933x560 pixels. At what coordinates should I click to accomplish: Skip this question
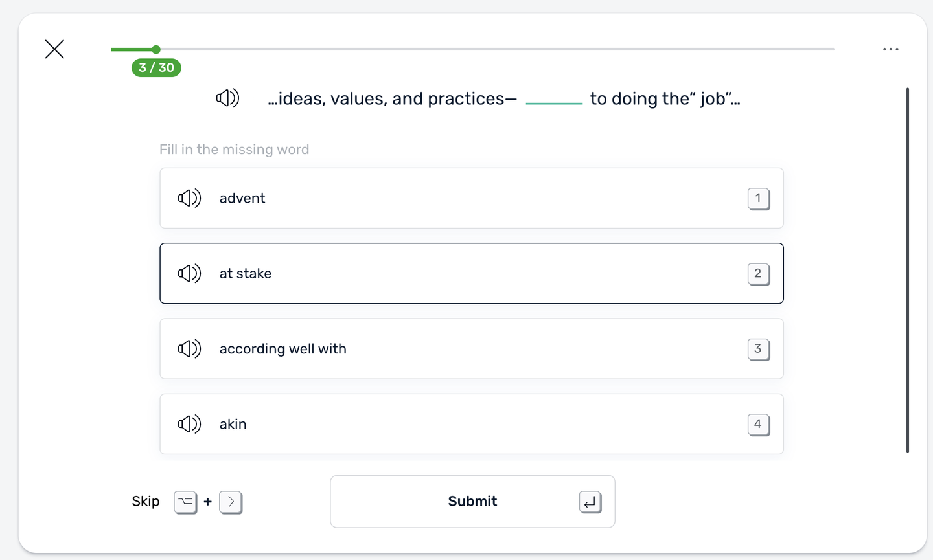pyautogui.click(x=146, y=502)
